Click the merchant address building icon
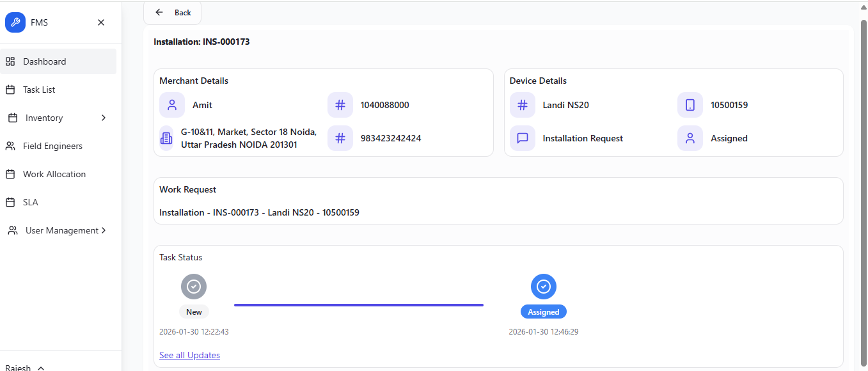 coord(166,138)
